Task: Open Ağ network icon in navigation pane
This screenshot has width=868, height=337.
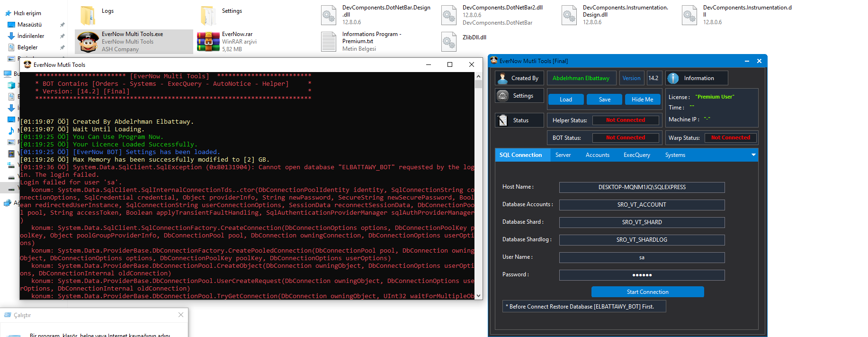Action: pos(7,203)
